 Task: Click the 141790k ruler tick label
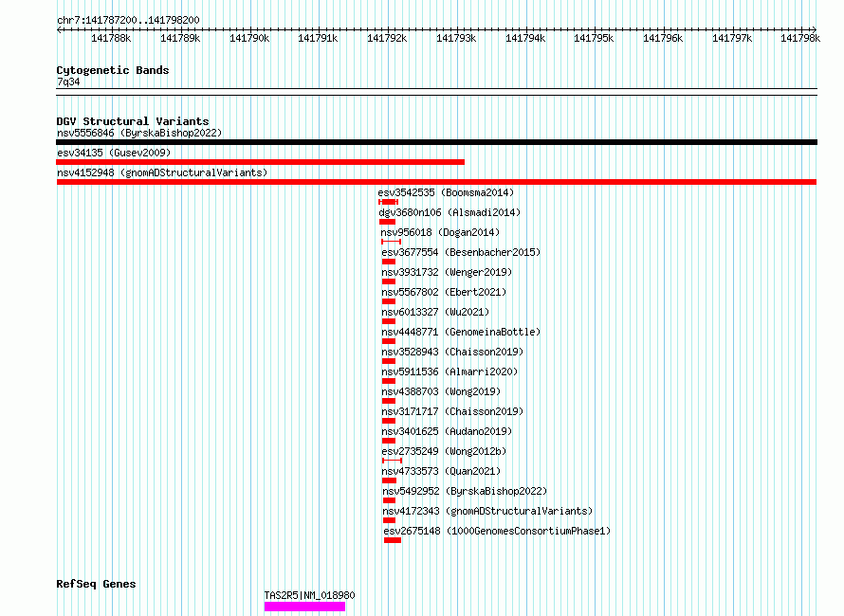249,38
